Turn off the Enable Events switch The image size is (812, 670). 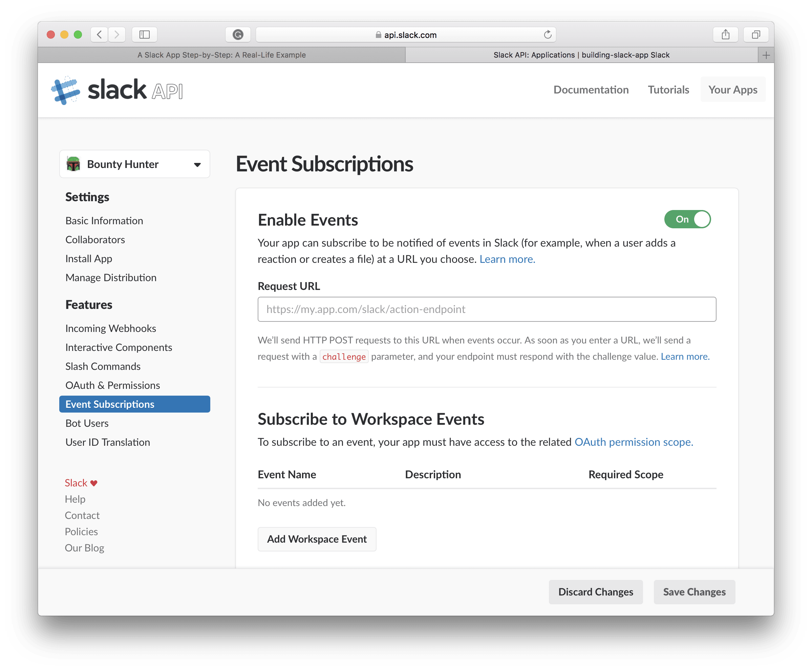[x=687, y=219]
